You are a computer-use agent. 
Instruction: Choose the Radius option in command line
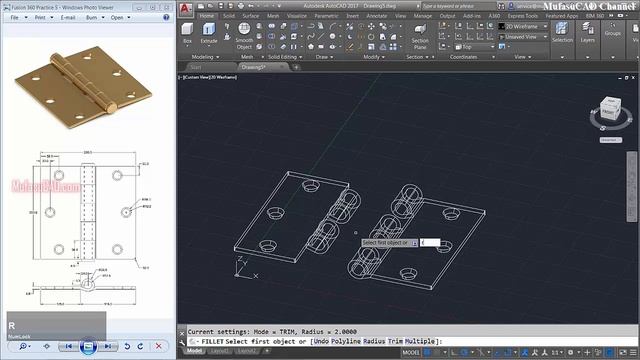(x=374, y=341)
